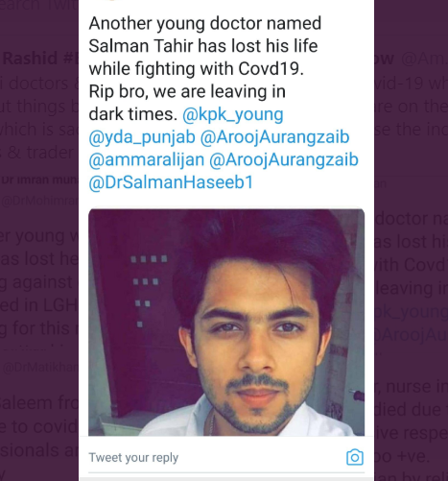Click the "Rip bro, we are leaving in" line

click(187, 92)
